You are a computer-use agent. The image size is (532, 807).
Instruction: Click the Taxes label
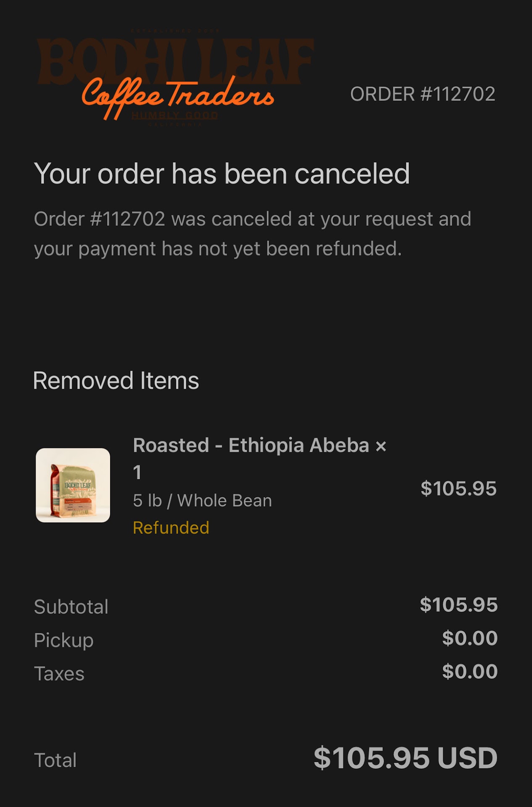tap(59, 673)
